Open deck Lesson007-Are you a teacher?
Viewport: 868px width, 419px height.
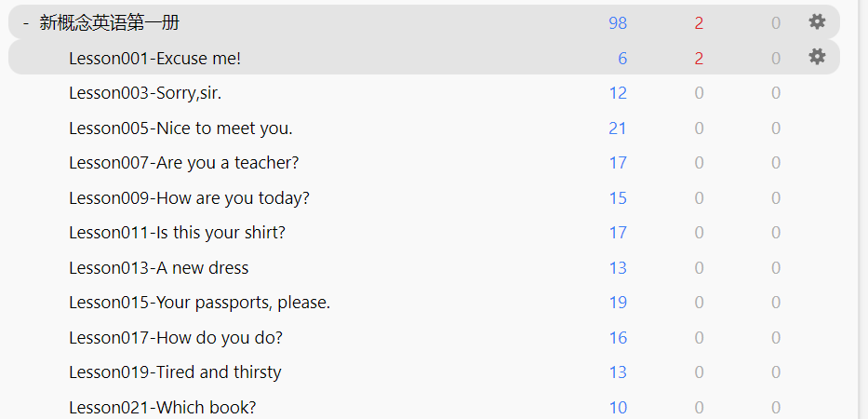[184, 163]
